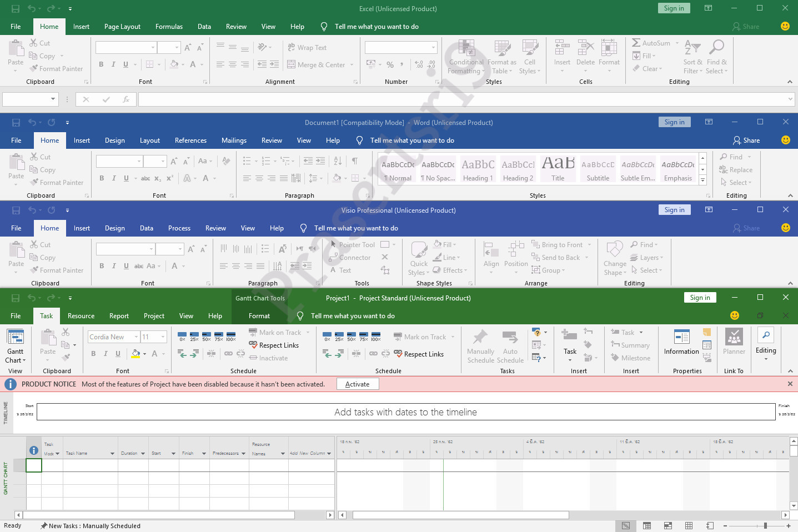Click Share in Word window
Screen dimensions: 798x532
[x=746, y=140]
